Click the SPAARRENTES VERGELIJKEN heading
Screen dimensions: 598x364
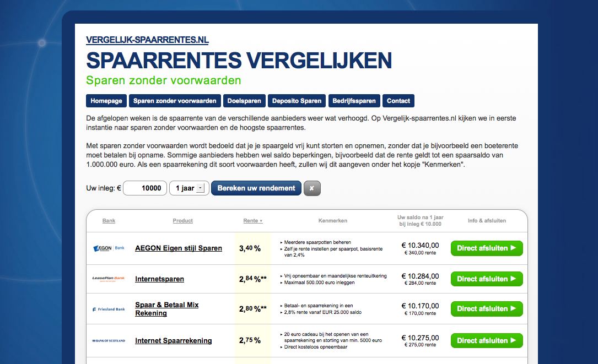point(239,61)
